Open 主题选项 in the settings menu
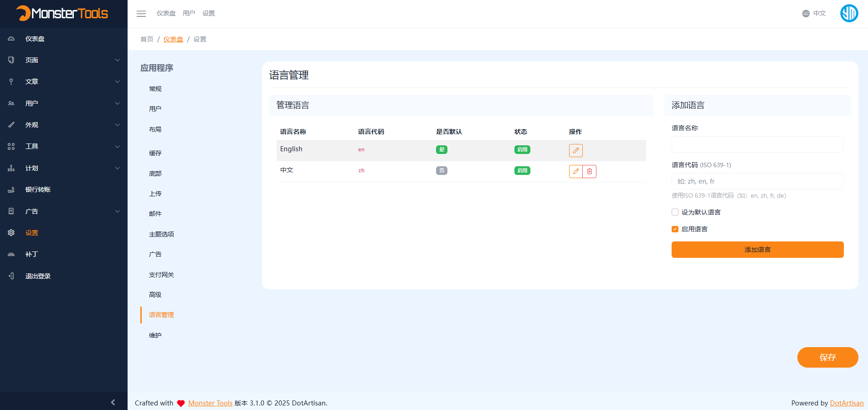 coord(162,234)
